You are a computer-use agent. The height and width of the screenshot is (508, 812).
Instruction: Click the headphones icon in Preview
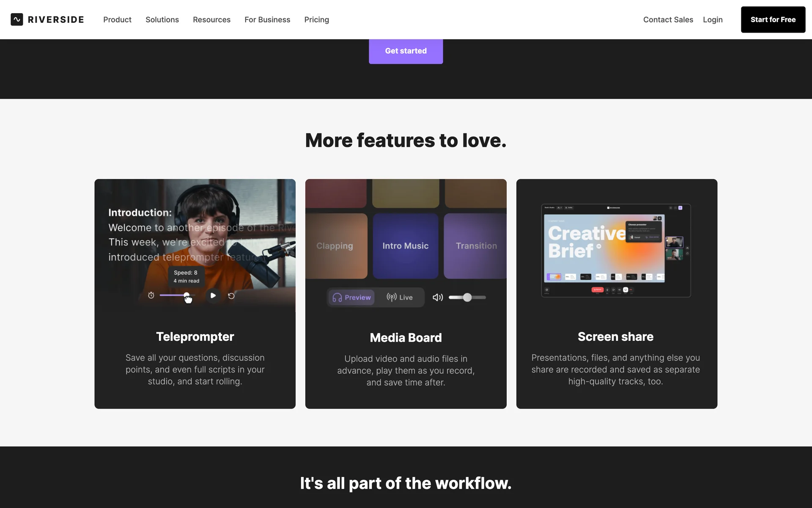(x=337, y=298)
